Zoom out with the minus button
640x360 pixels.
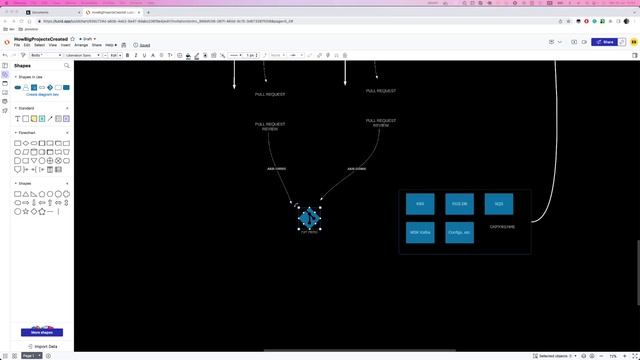tap(601, 356)
